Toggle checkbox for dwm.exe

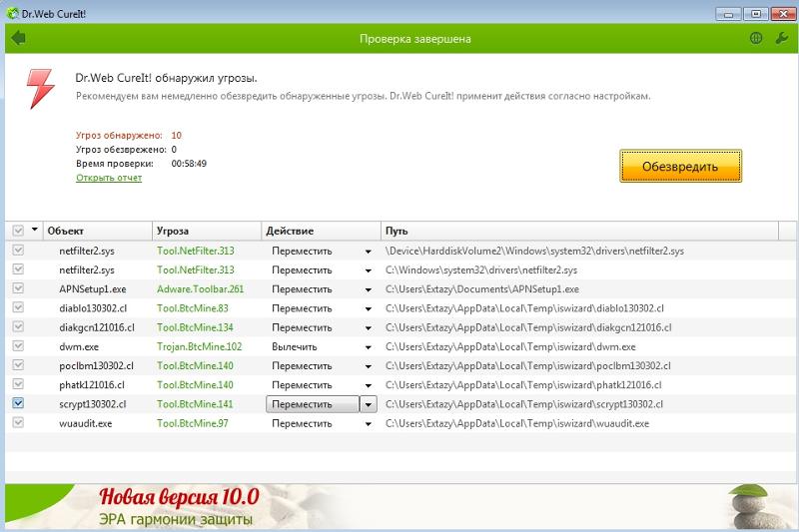click(18, 345)
